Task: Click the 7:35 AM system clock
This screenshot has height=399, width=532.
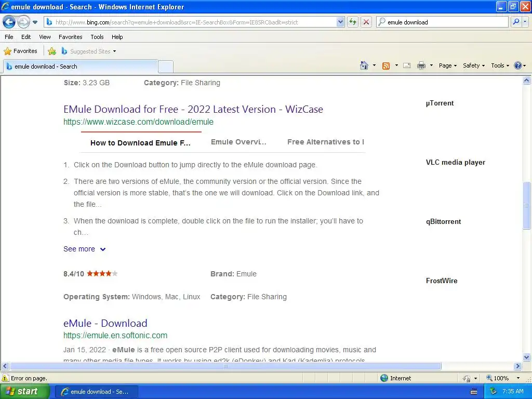Action: [513, 391]
